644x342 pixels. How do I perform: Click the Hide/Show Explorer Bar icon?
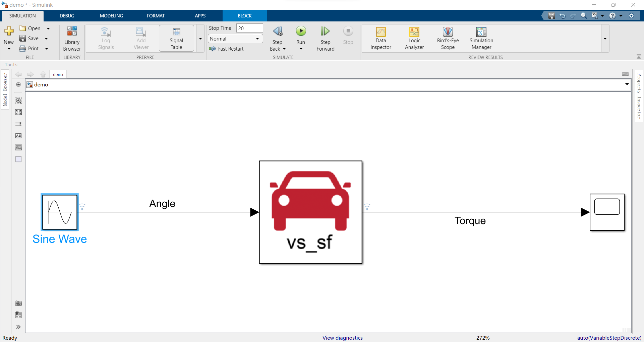18,84
